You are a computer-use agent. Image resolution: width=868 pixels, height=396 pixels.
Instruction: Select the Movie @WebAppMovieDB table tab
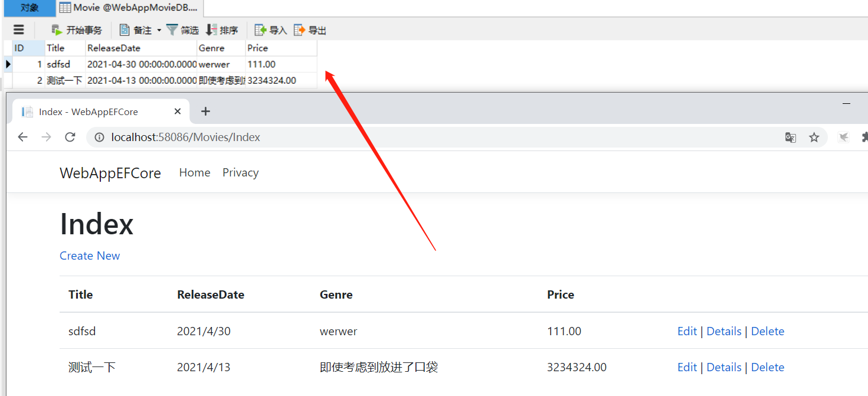coord(130,8)
